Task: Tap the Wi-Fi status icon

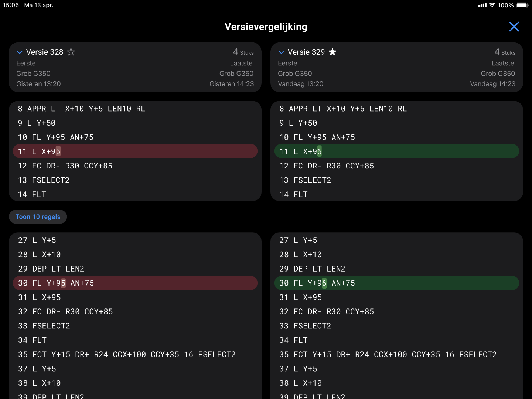Action: point(492,5)
